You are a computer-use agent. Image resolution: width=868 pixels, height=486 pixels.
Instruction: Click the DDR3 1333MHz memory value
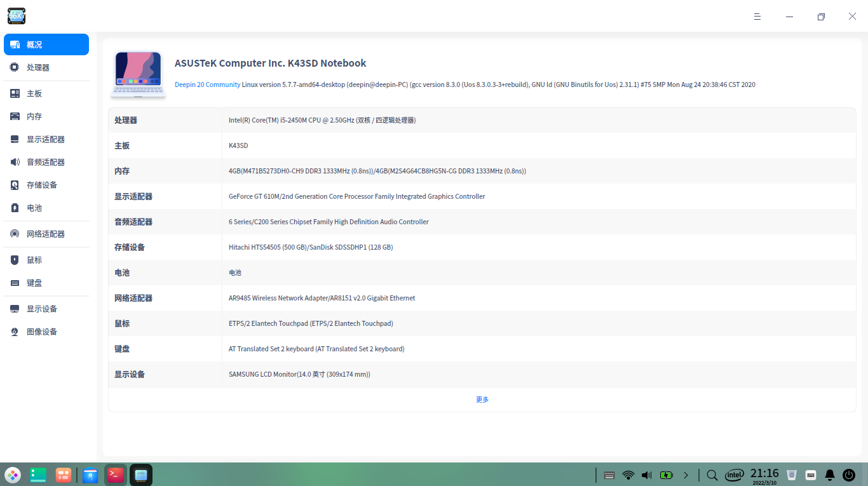point(377,171)
